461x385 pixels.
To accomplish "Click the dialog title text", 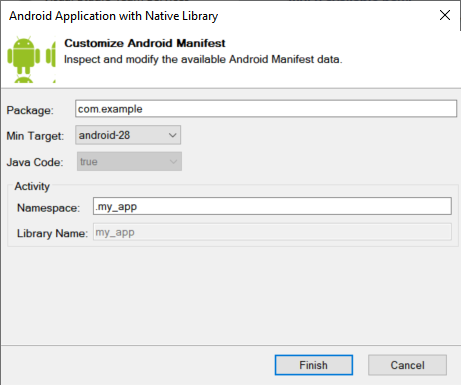I will click(113, 16).
